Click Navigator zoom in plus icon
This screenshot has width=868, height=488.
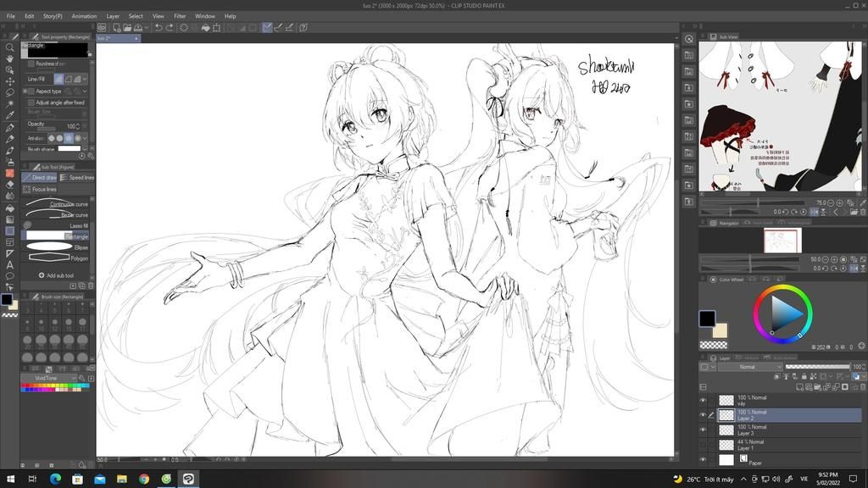point(834,259)
